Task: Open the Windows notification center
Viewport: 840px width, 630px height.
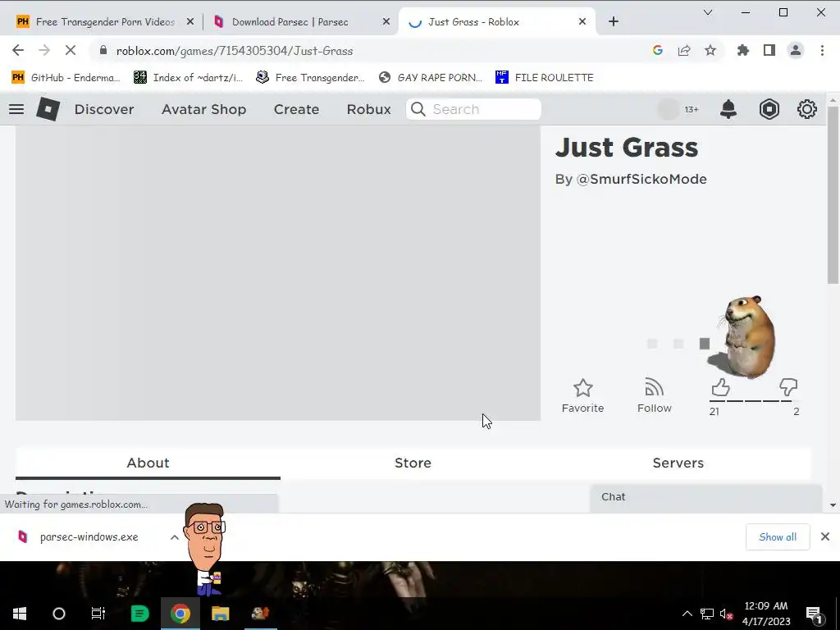Action: [814, 614]
